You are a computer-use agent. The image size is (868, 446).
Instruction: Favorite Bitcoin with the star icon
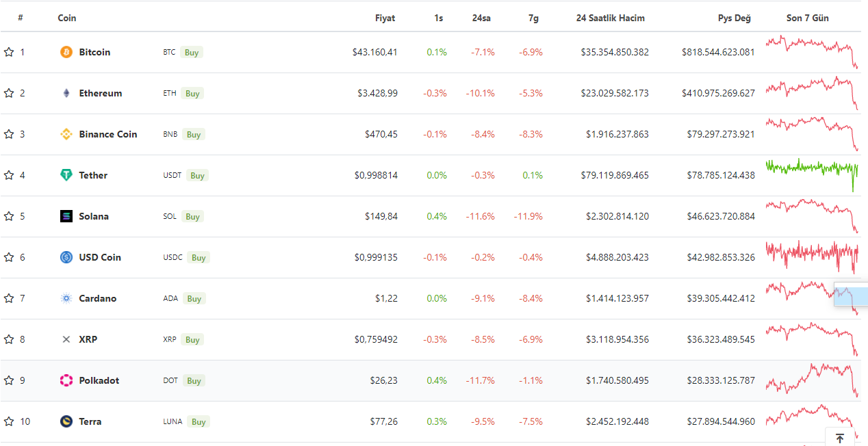[x=9, y=52]
